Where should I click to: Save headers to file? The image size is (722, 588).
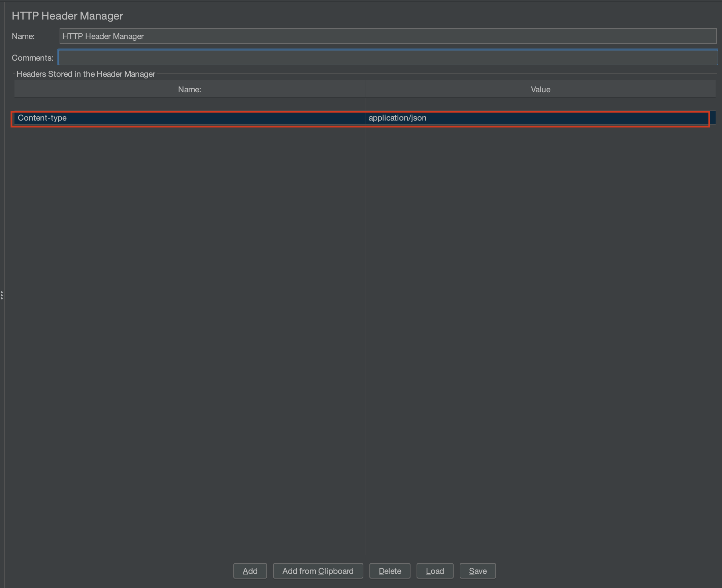(478, 571)
